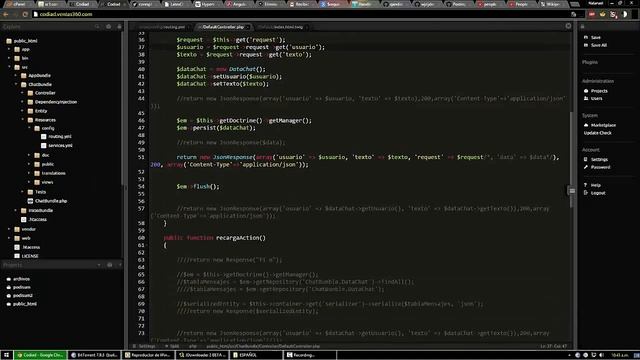Open the Recording taskbar button
Viewport: 640px width, 360px height.
pos(309,355)
